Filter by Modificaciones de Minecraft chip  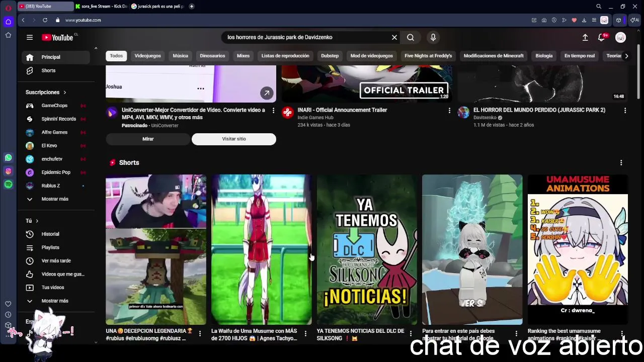pos(494,56)
